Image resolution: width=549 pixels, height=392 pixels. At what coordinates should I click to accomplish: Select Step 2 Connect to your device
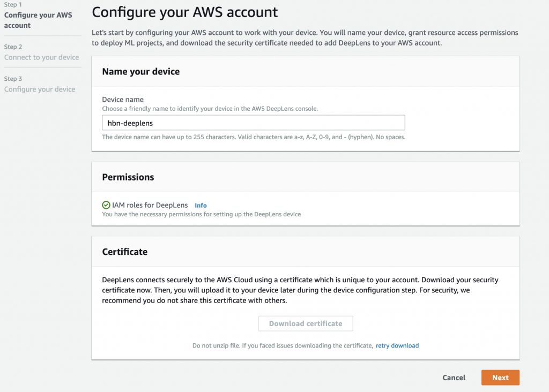tap(41, 57)
